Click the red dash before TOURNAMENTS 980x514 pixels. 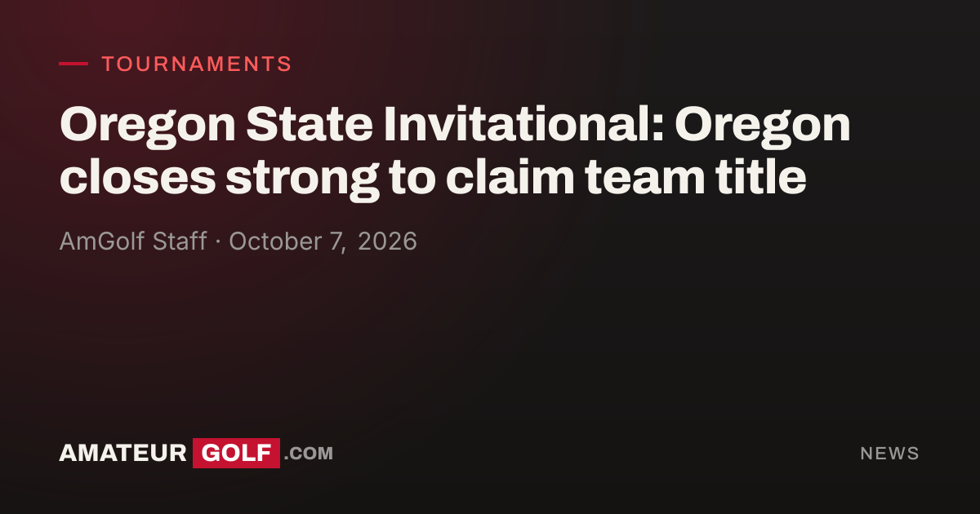pos(73,64)
